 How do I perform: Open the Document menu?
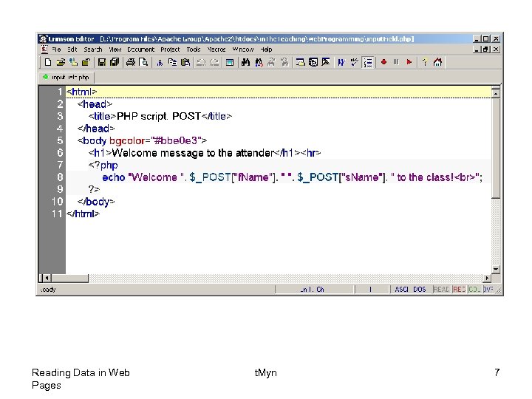tap(141, 50)
